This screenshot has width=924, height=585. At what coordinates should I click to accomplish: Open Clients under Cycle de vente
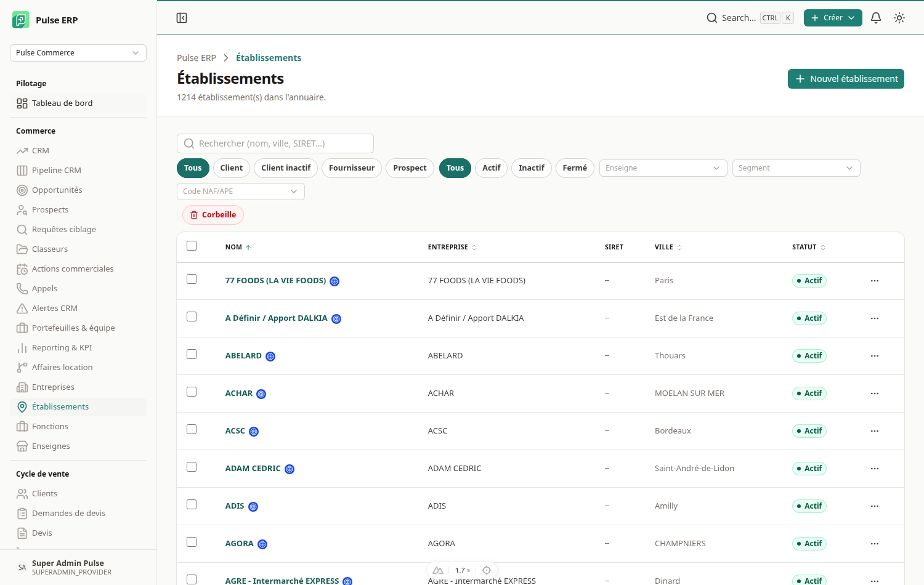coord(78,493)
